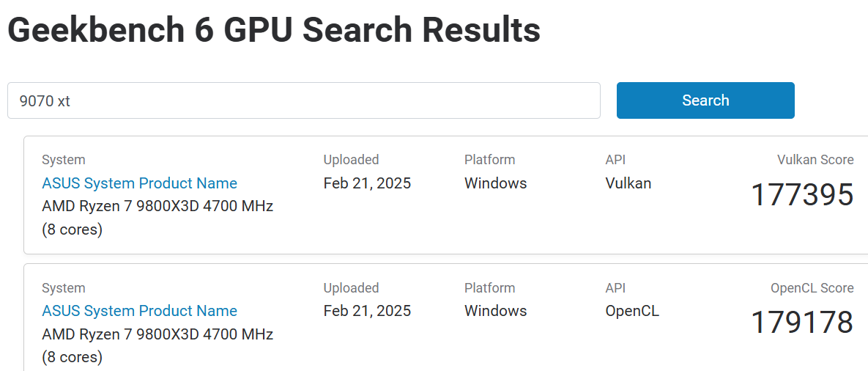
Task: Open ASUS System Product Name link for OpenCL result
Action: (139, 311)
